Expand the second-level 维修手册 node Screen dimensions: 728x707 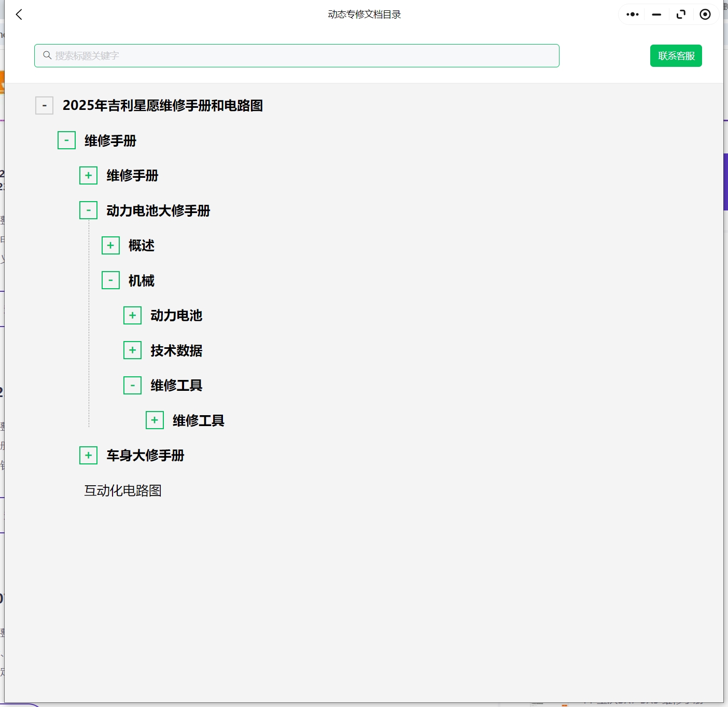coord(88,175)
